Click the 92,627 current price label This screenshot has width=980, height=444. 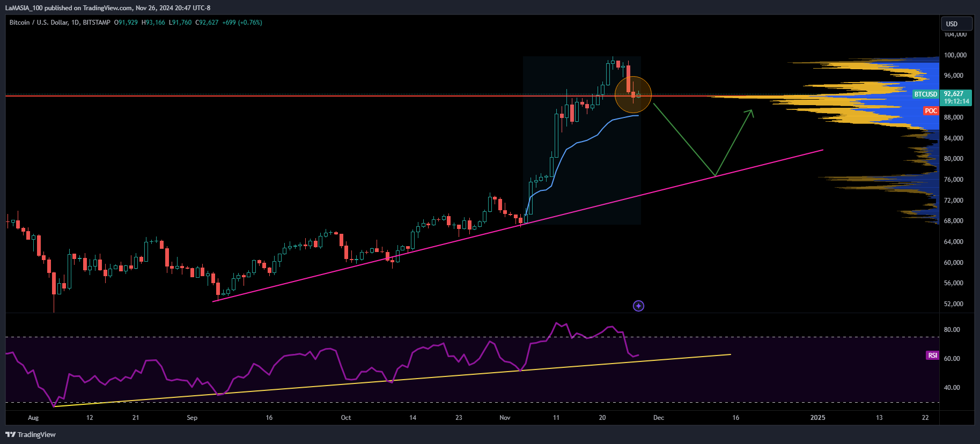click(954, 94)
